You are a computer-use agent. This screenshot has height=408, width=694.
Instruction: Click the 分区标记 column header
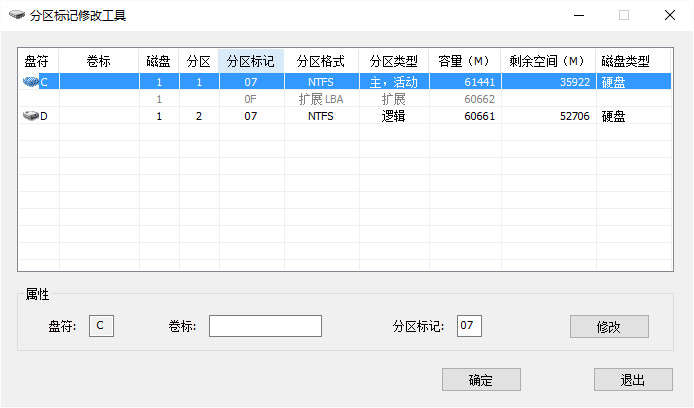[x=251, y=61]
